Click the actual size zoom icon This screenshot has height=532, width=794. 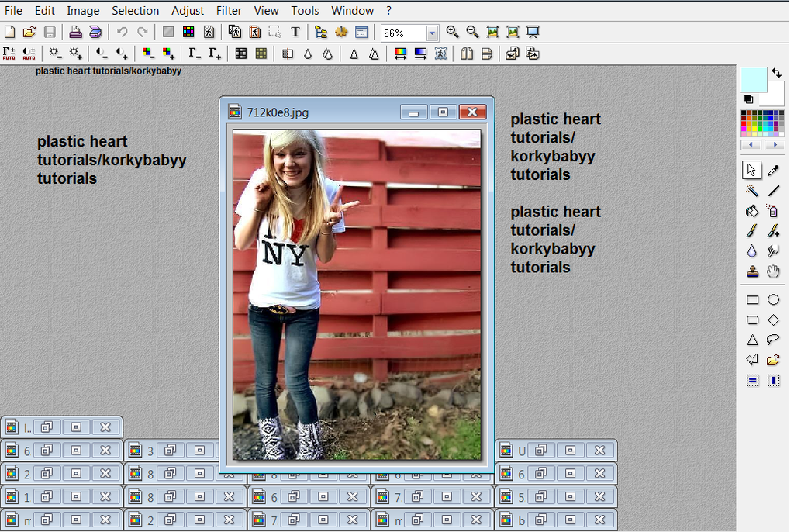tap(492, 32)
